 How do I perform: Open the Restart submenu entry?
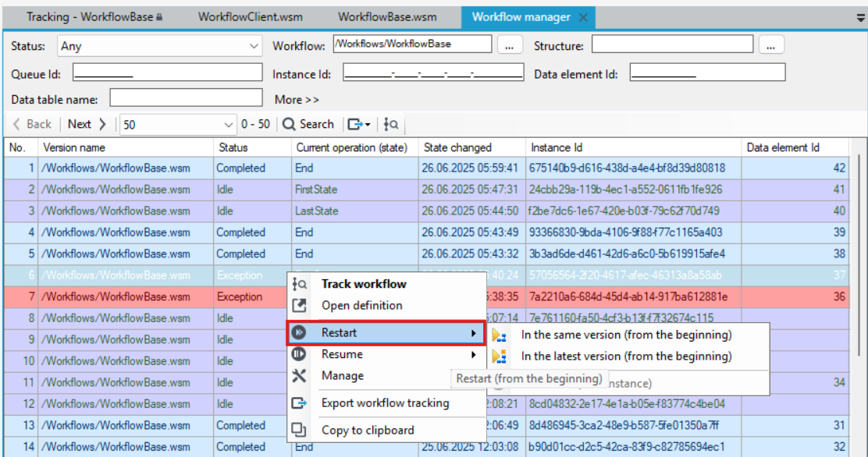point(386,332)
